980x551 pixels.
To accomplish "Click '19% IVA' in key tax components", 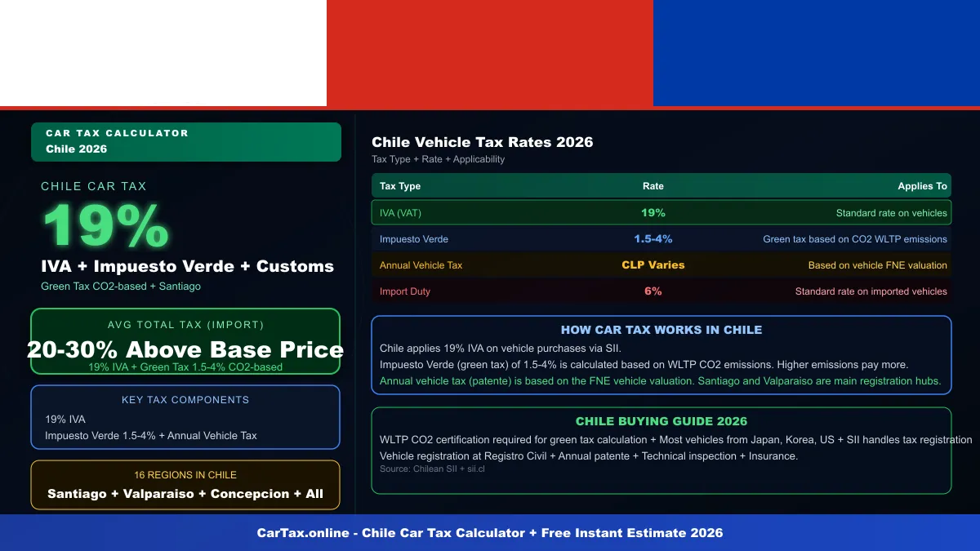I will click(x=65, y=420).
